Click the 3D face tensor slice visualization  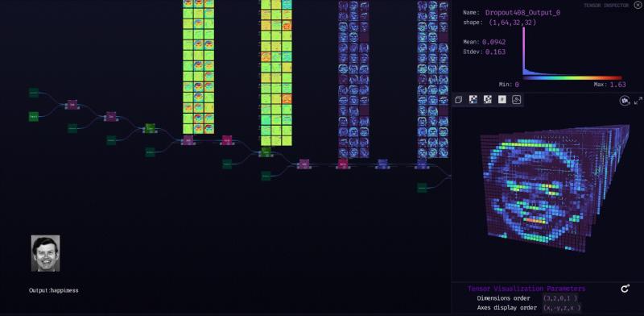coord(555,187)
